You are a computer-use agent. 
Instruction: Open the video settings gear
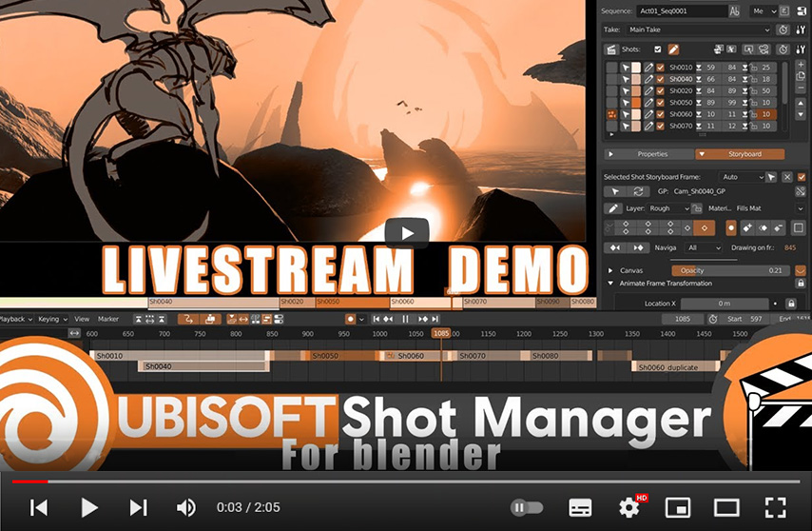point(629,508)
